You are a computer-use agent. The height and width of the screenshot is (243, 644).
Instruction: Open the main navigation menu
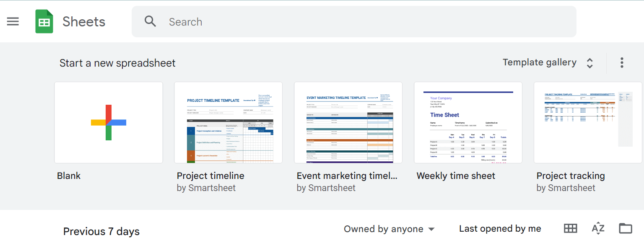(x=13, y=21)
